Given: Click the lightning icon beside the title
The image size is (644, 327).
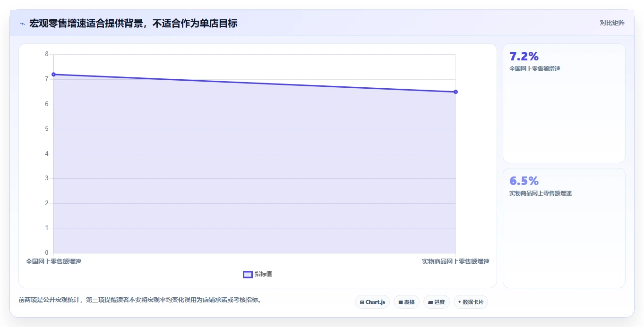Looking at the screenshot, I should [22, 23].
